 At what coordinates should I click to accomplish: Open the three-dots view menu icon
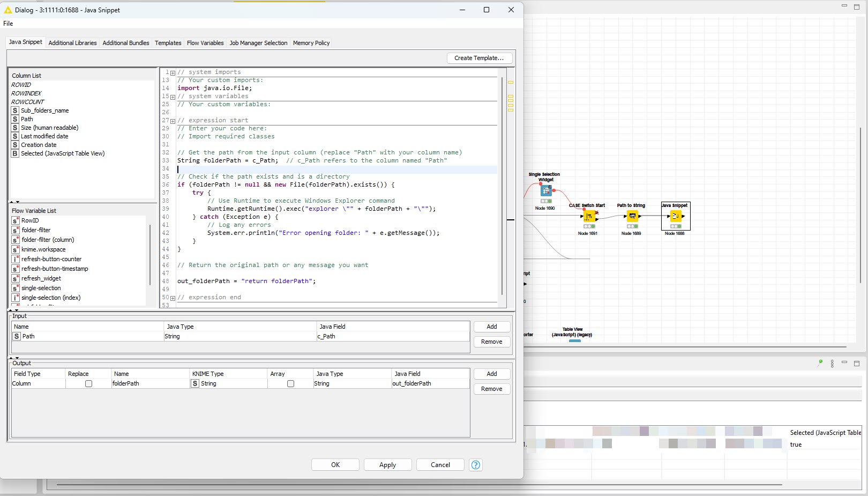[832, 364]
